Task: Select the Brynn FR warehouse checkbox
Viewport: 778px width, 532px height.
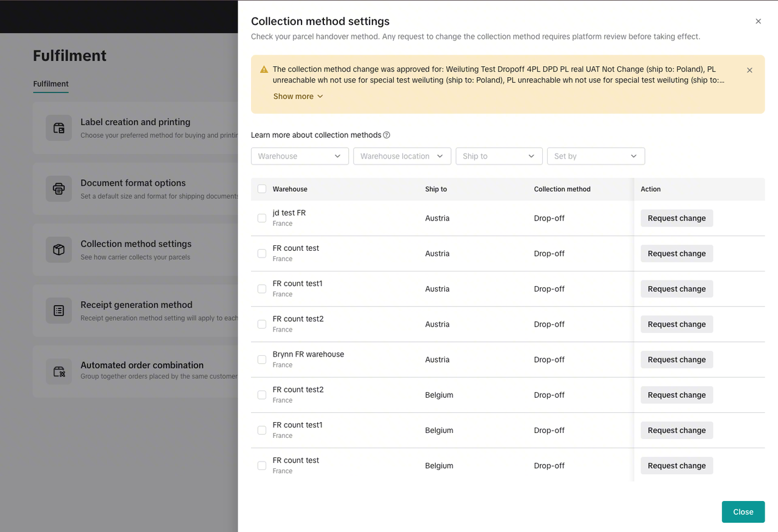Action: (262, 360)
